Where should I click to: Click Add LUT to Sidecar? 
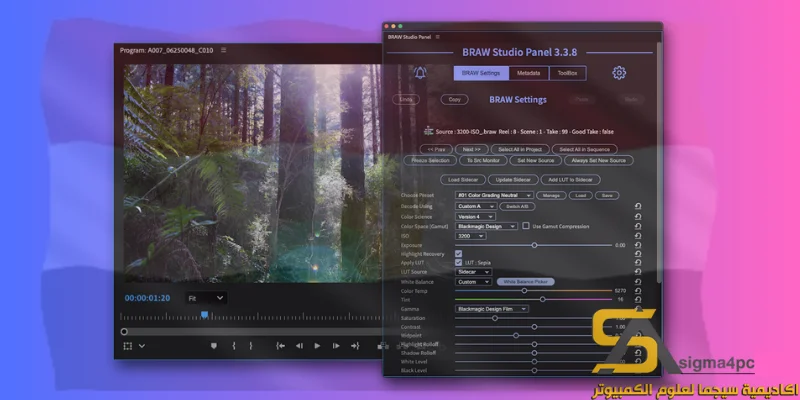click(x=570, y=180)
